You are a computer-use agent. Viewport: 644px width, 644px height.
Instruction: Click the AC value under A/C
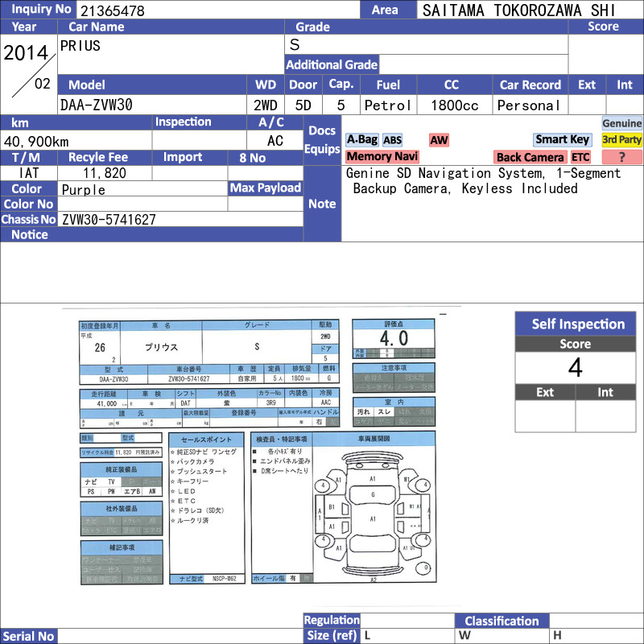coord(275,141)
